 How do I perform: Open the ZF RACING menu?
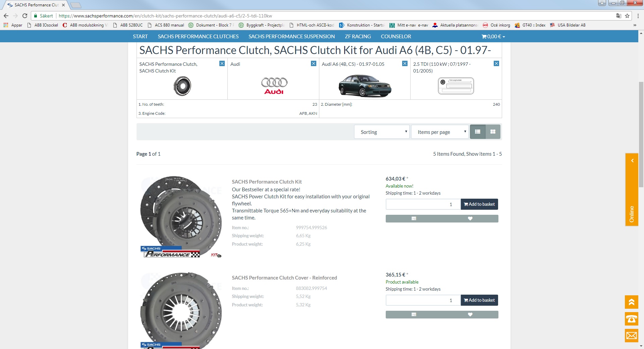pyautogui.click(x=358, y=36)
